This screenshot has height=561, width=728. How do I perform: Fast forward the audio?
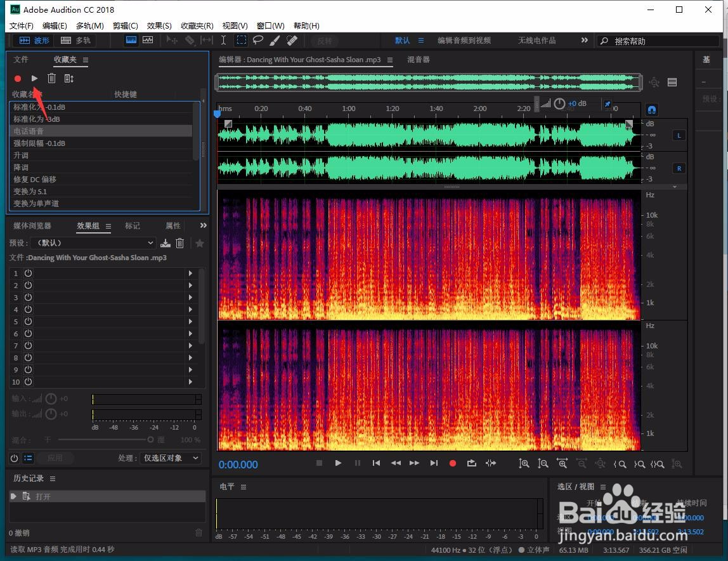click(x=414, y=463)
